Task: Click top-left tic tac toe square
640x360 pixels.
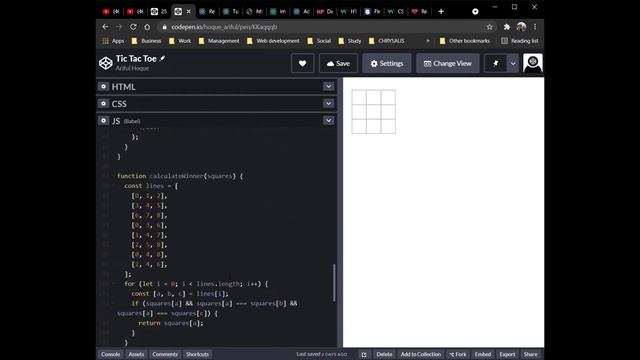Action: tap(359, 97)
